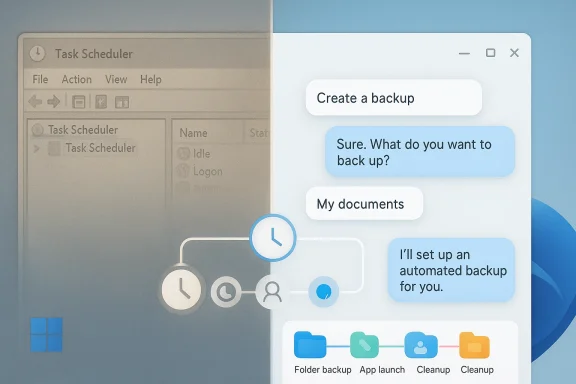
Task: Click the 'App launch' label
Action: click(382, 370)
